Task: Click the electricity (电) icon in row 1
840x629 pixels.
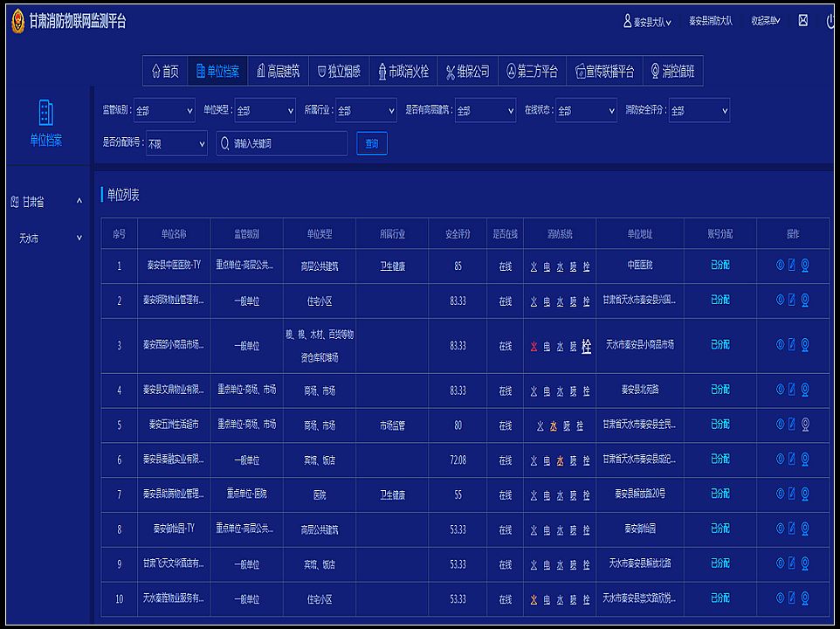Action: coord(547,266)
